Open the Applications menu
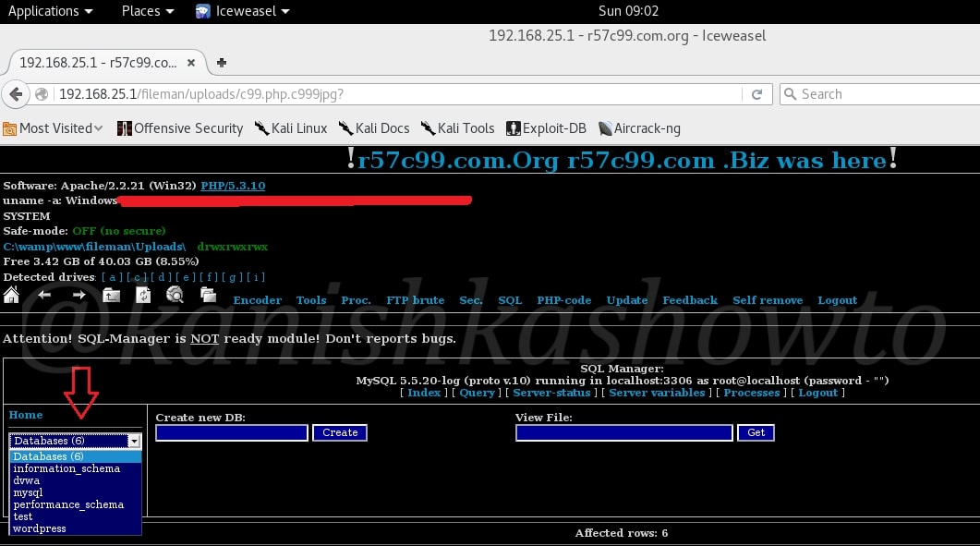Image resolution: width=980 pixels, height=546 pixels. (50, 11)
